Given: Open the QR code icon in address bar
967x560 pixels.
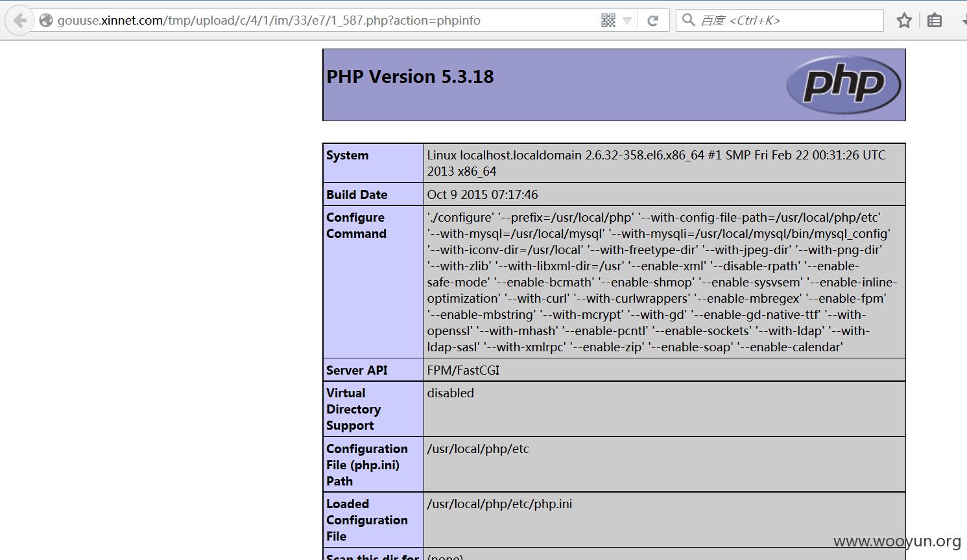Looking at the screenshot, I should (x=608, y=20).
